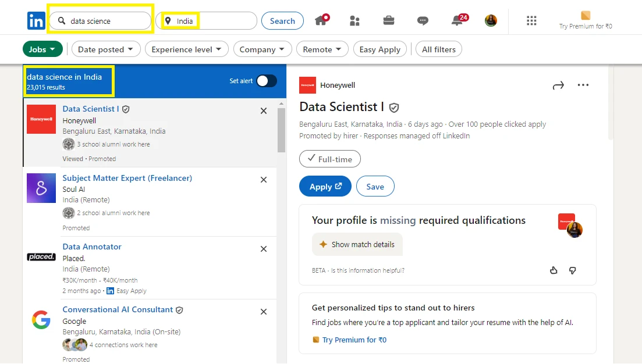Open the Remote filter dropdown
The height and width of the screenshot is (364, 642).
pos(322,49)
